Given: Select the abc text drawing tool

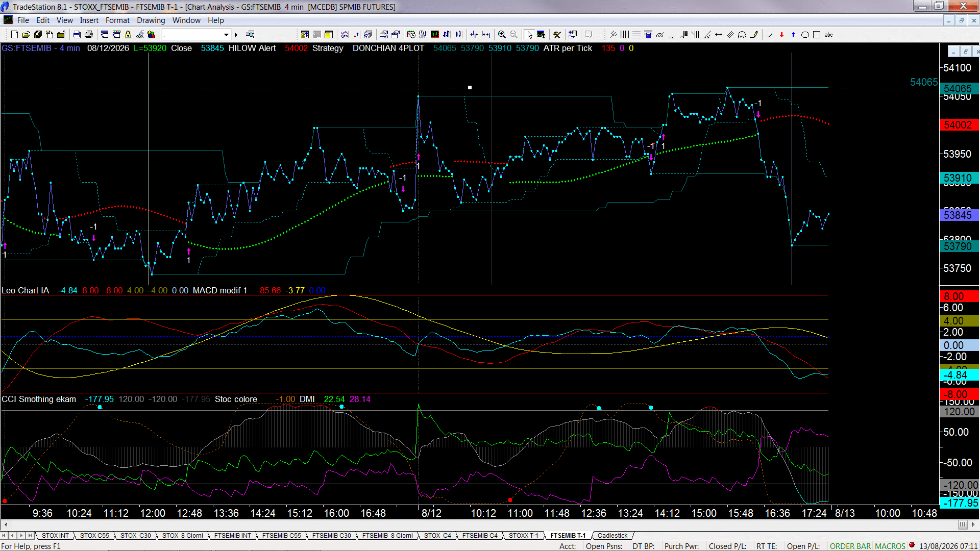Looking at the screenshot, I should (829, 35).
